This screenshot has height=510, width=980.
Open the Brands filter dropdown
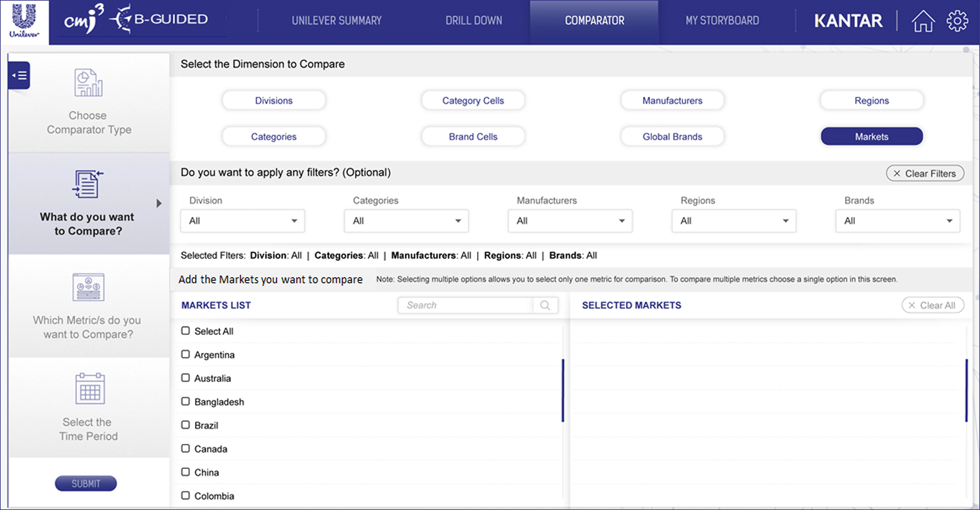click(898, 221)
